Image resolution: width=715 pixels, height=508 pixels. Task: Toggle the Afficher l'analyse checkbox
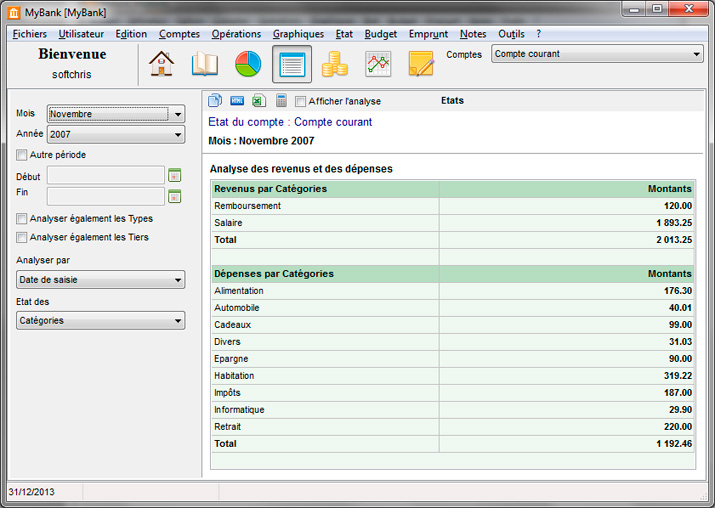[x=301, y=101]
